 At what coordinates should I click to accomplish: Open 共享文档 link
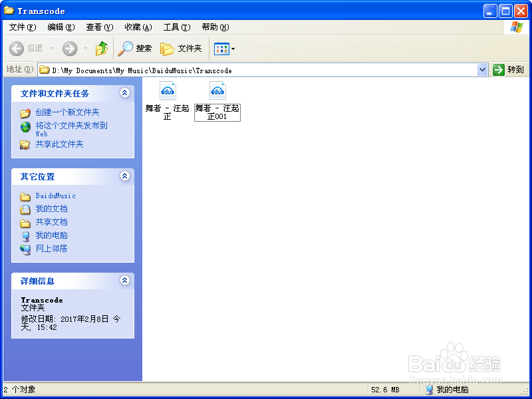point(52,222)
